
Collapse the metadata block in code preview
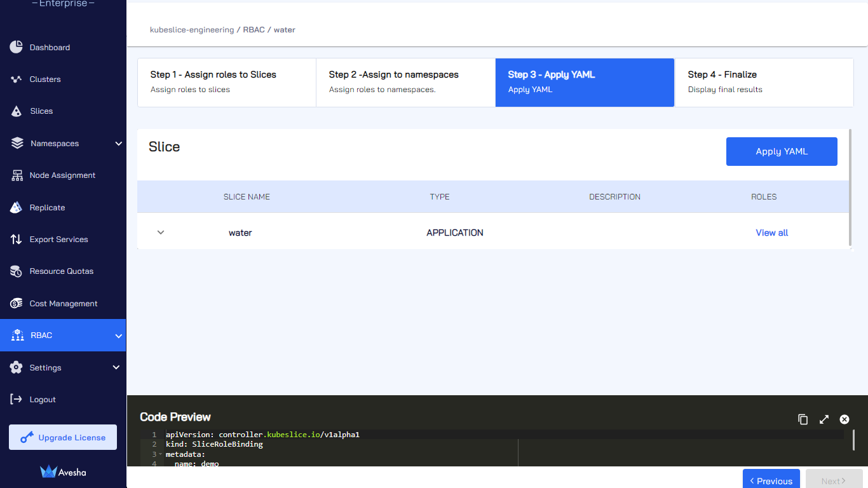click(161, 454)
